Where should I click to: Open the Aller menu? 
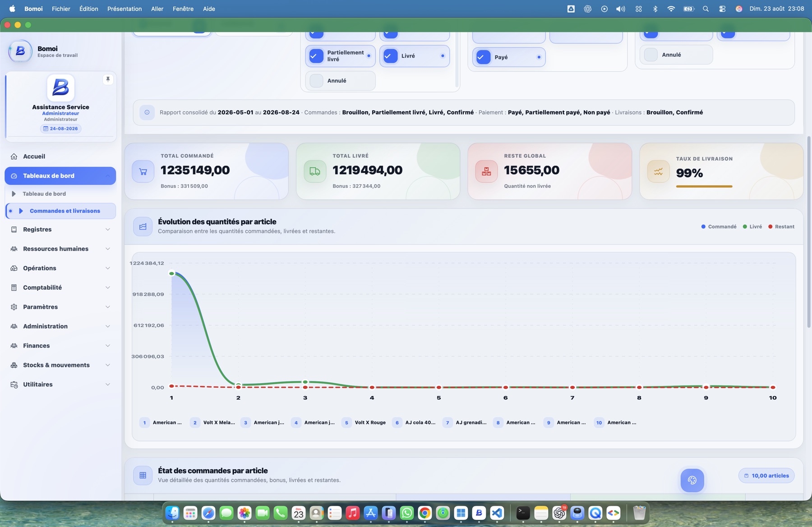pyautogui.click(x=157, y=9)
